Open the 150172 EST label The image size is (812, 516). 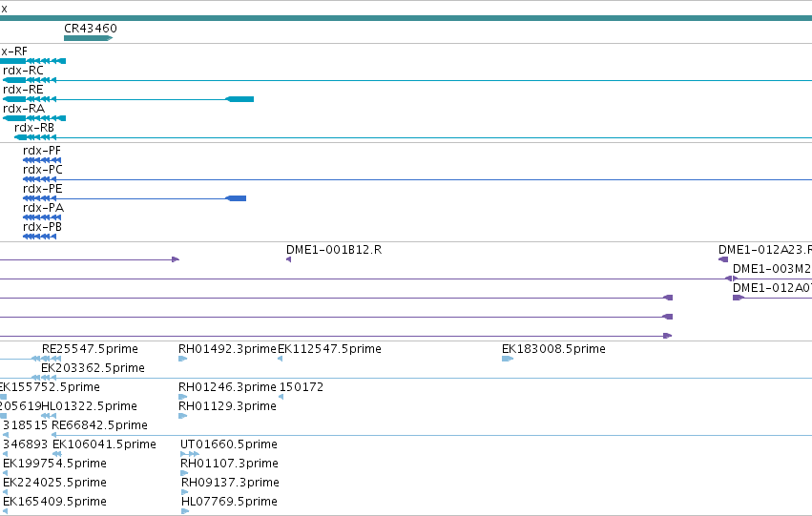click(x=302, y=387)
